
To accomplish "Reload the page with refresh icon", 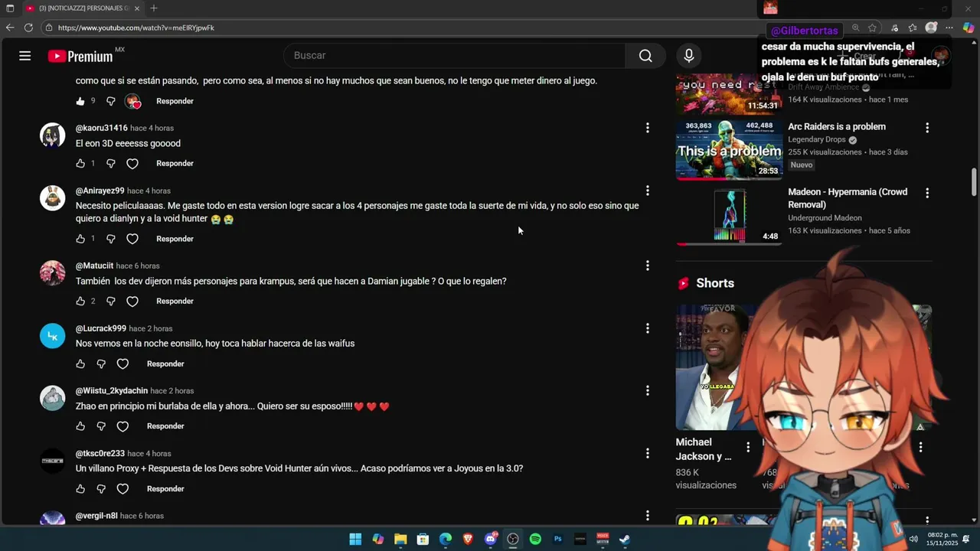I will click(28, 28).
